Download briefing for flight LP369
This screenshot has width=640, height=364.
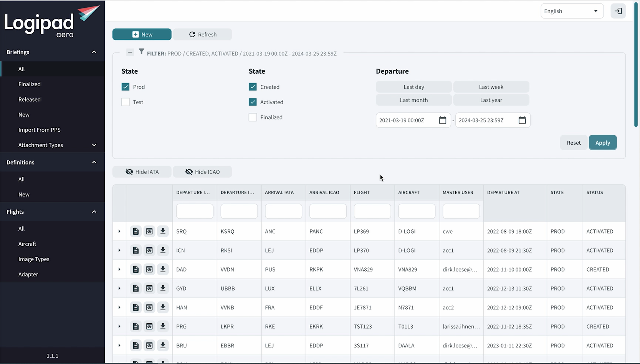[x=163, y=231]
